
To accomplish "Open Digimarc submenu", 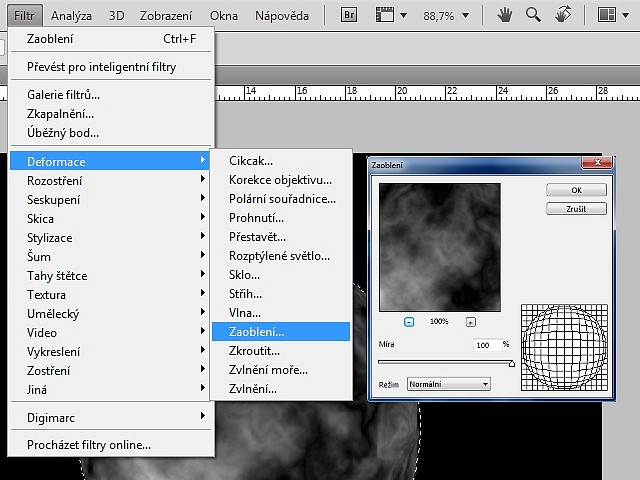I will click(x=110, y=418).
